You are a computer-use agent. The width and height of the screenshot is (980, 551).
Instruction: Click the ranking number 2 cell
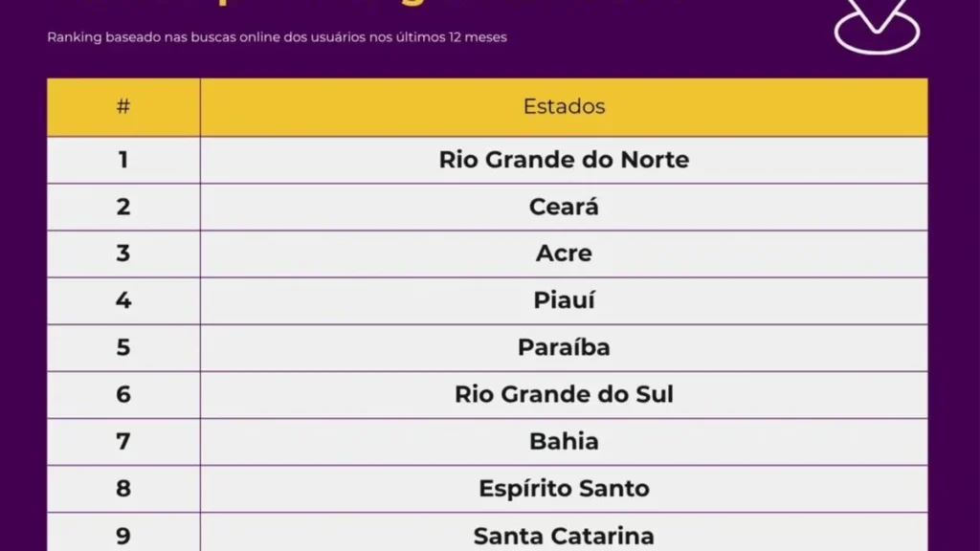(123, 207)
